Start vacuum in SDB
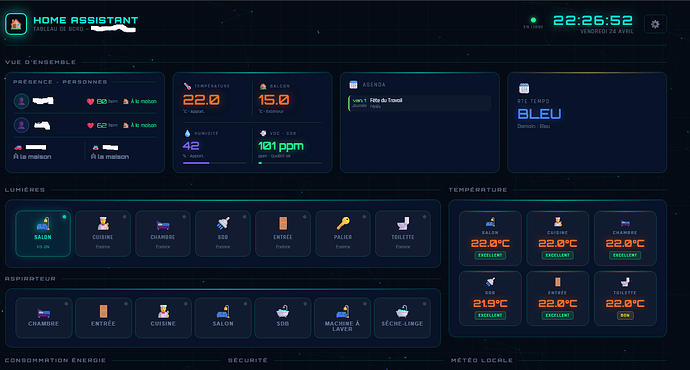 pos(283,318)
